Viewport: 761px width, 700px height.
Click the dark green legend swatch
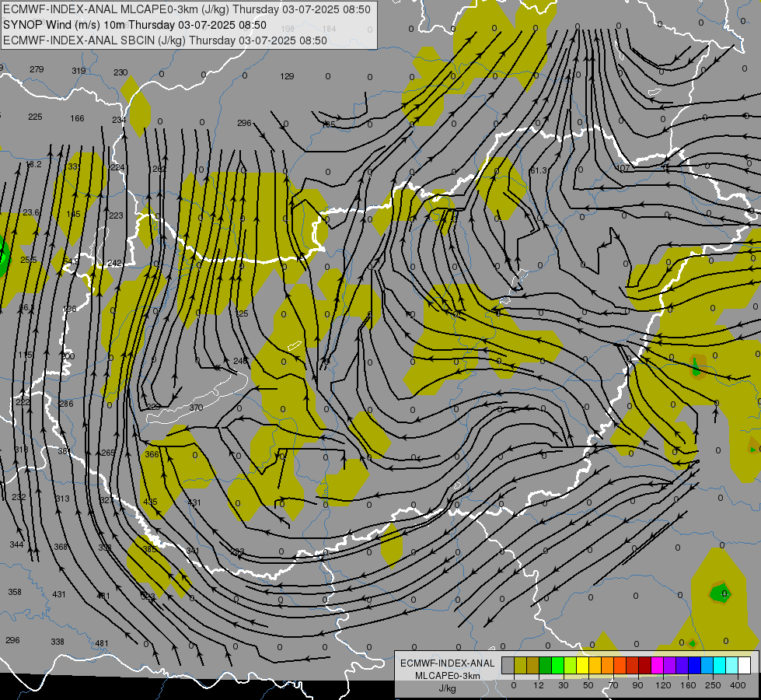[x=545, y=666]
